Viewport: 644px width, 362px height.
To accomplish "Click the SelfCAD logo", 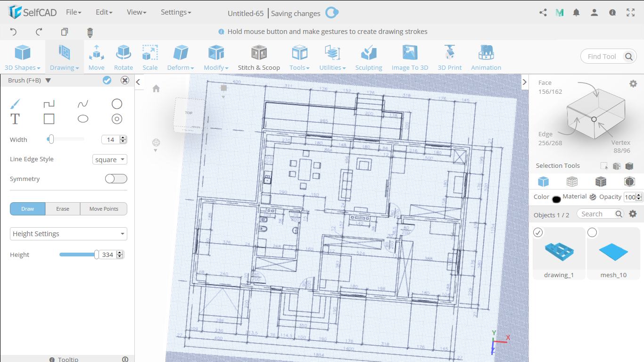I will point(33,13).
